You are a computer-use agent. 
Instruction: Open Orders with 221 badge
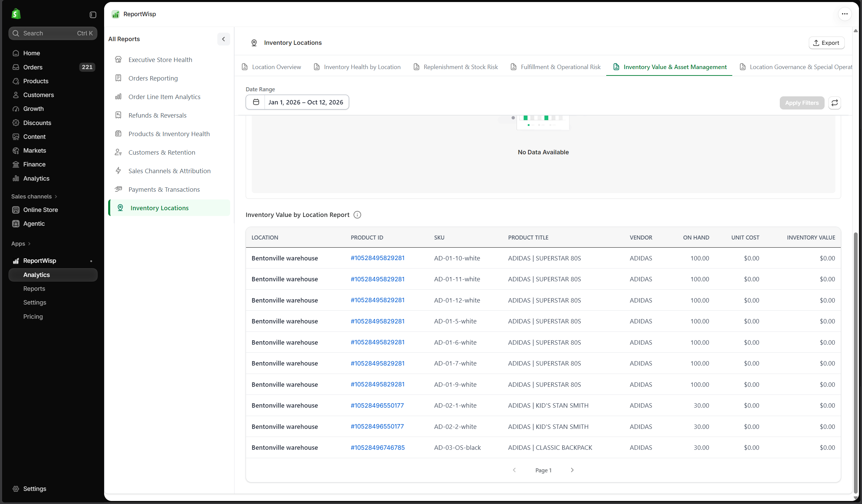pos(53,67)
